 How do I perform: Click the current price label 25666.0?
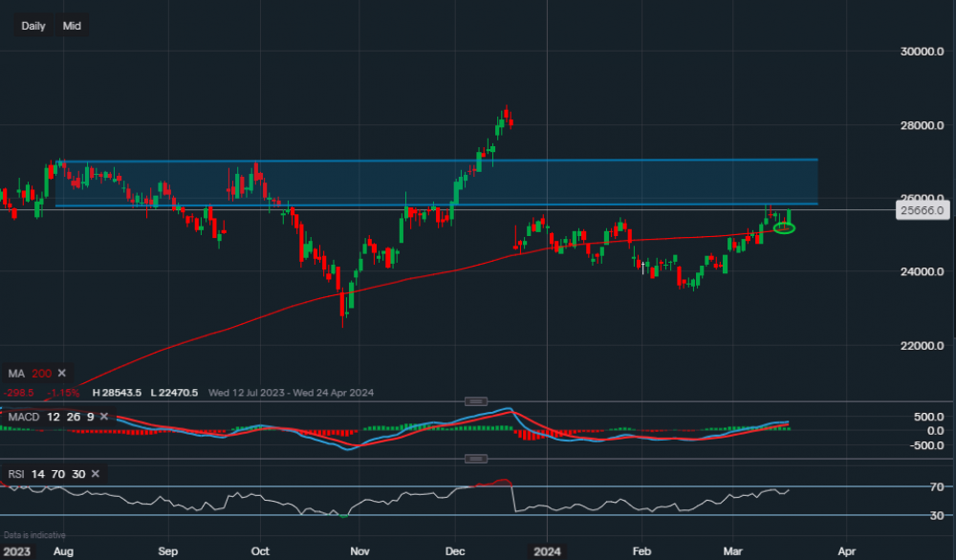923,210
